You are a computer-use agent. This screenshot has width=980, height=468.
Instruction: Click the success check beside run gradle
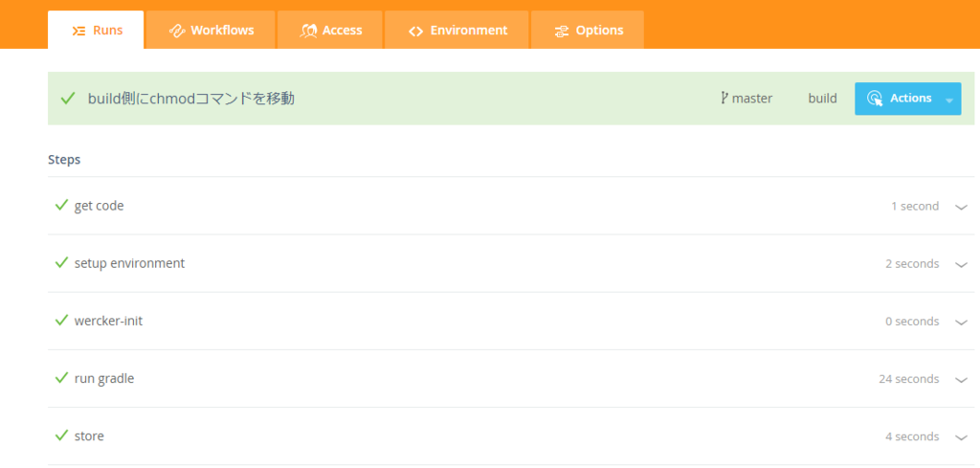61,377
